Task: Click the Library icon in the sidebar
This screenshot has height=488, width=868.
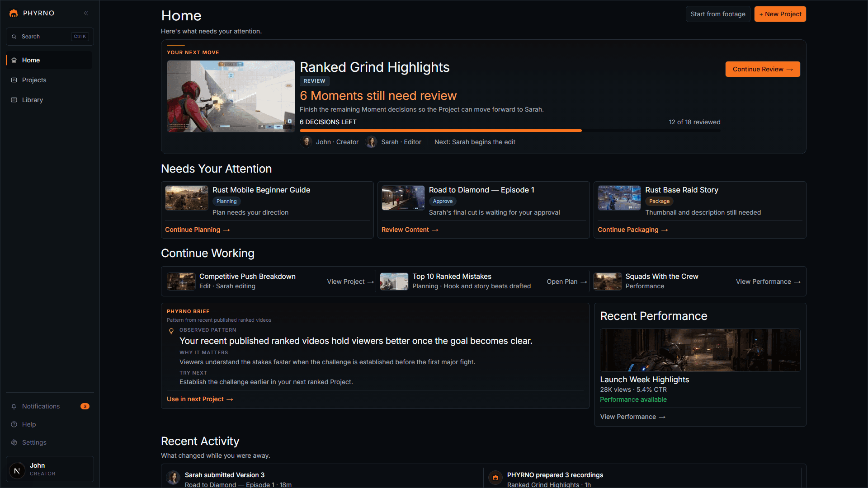Action: point(14,100)
